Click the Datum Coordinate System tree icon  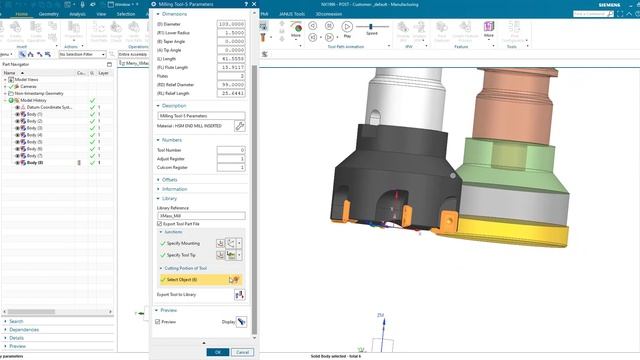pos(23,107)
